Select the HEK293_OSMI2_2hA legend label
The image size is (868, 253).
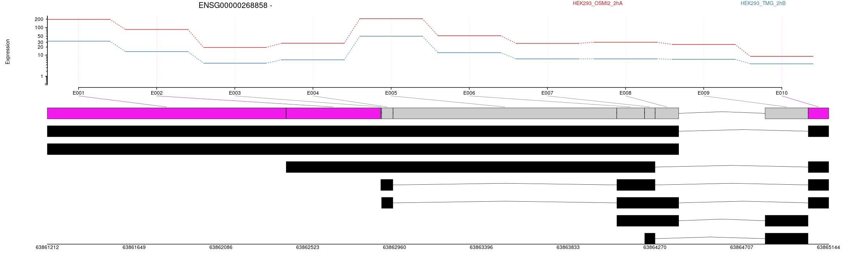[597, 3]
